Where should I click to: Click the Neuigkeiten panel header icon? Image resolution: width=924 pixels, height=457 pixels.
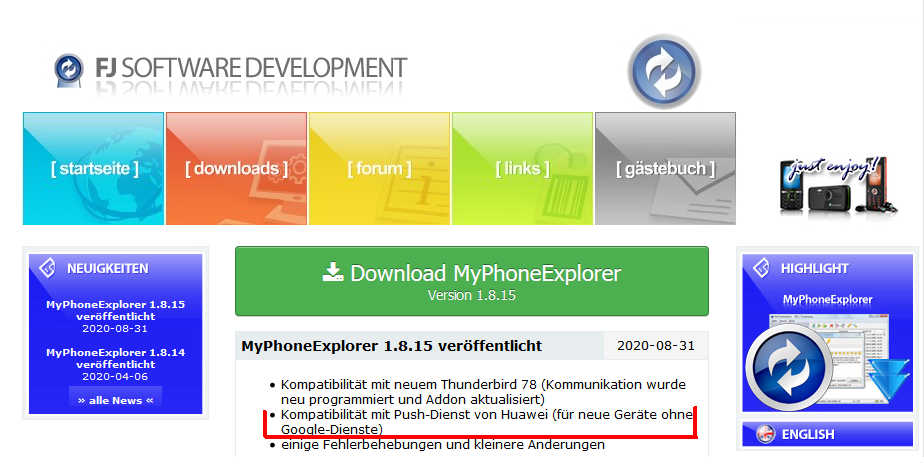point(47,268)
